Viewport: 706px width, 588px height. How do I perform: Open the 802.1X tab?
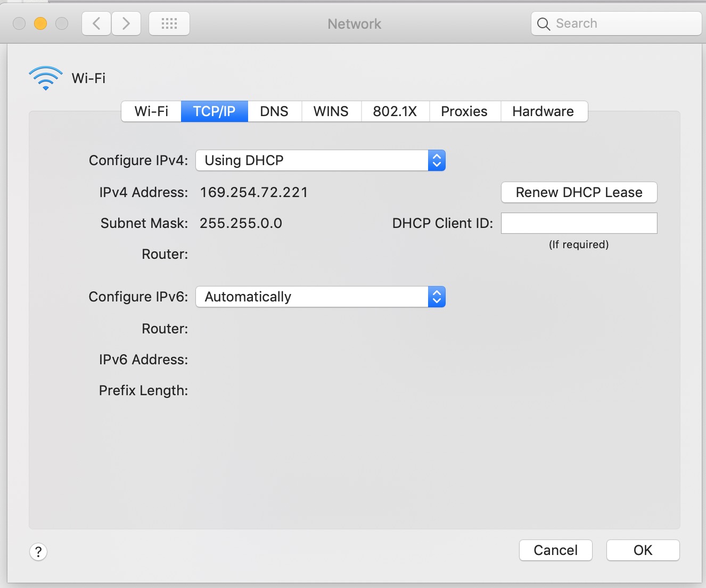pyautogui.click(x=395, y=111)
